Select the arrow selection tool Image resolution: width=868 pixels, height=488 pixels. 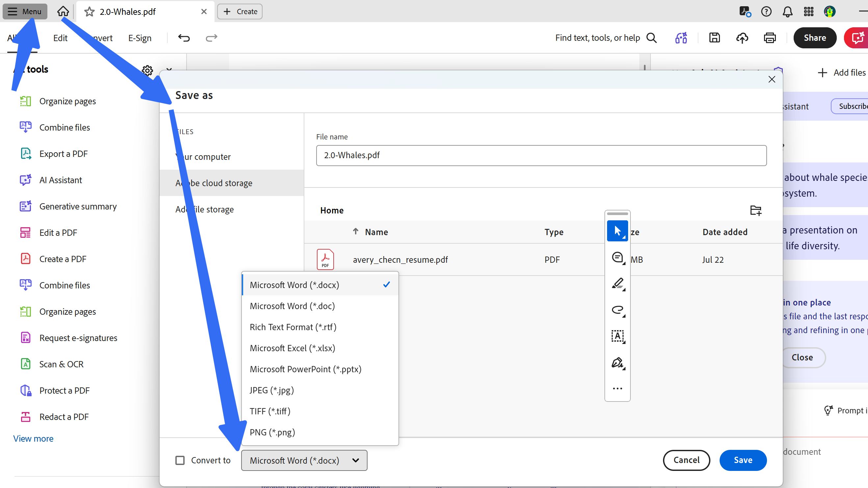tap(617, 231)
